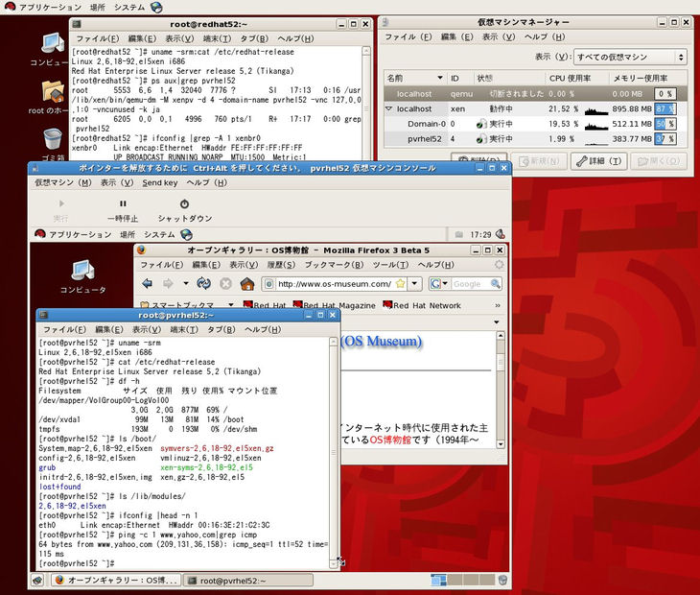The width and height of the screenshot is (700, 595).
Task: Click the Domain-0 memory usage bar 50%
Action: coord(665,124)
